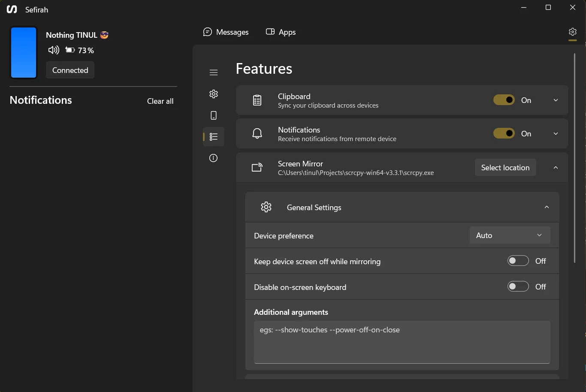Select the Features list icon in sidebar
Image resolution: width=586 pixels, height=392 pixels.
[x=214, y=137]
